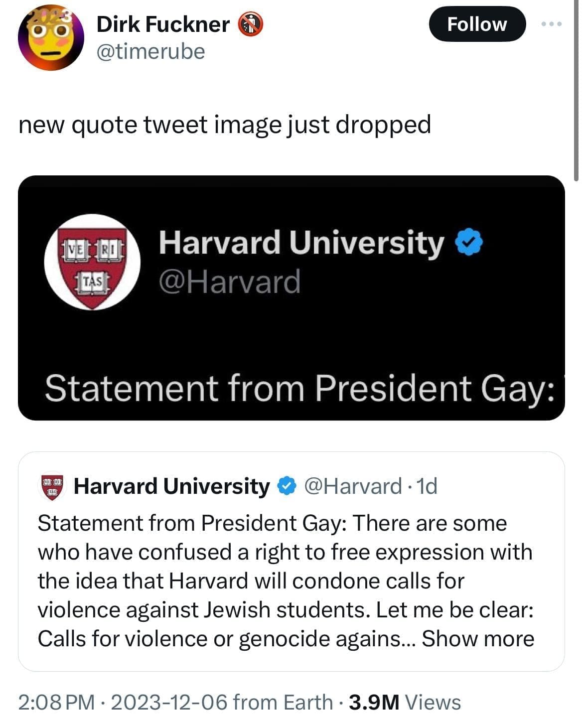The width and height of the screenshot is (583, 728).
Task: Click the @Harvard handle in the quoted tweet header
Action: click(x=352, y=486)
